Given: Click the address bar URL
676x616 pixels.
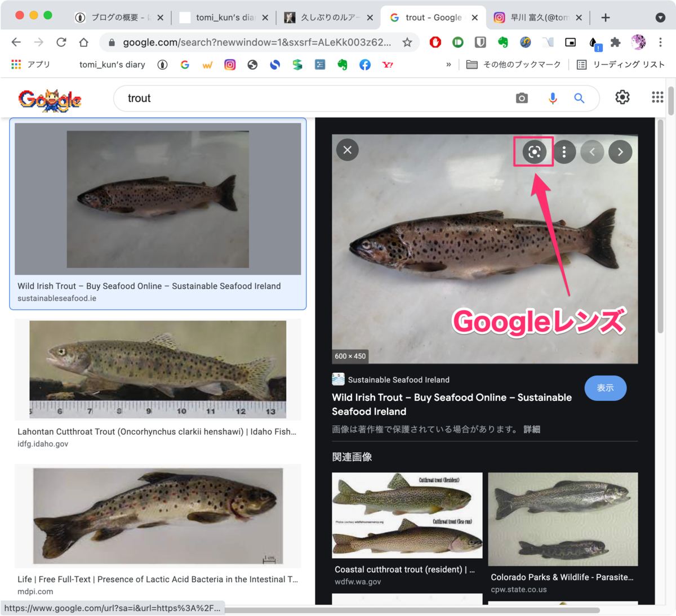Looking at the screenshot, I should 256,42.
